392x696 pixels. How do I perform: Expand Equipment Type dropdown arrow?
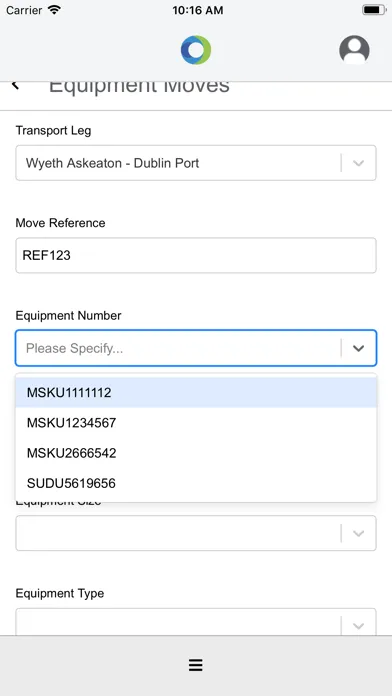coord(358,626)
